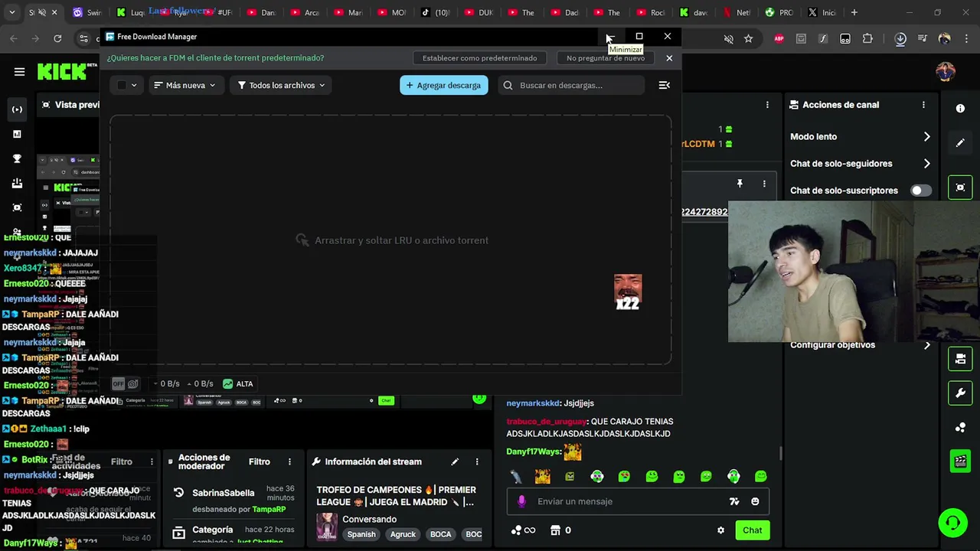This screenshot has height=551, width=980.
Task: Edit stream info with pencil icon
Action: 455,461
